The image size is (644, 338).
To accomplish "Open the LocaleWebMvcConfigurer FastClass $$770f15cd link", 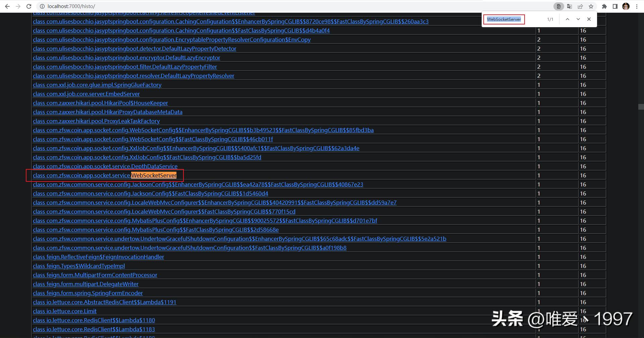I will click(x=164, y=212).
